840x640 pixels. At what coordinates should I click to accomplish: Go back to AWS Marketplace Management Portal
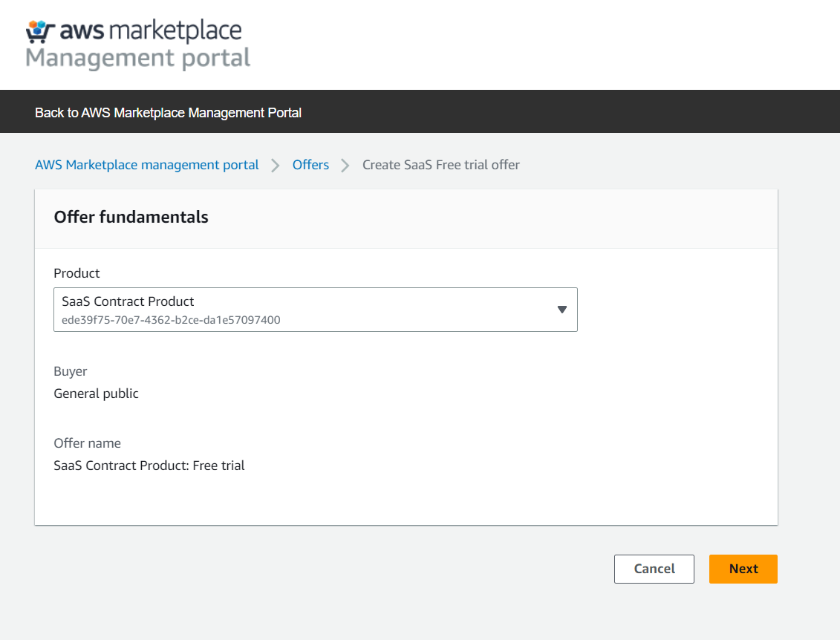(x=168, y=113)
